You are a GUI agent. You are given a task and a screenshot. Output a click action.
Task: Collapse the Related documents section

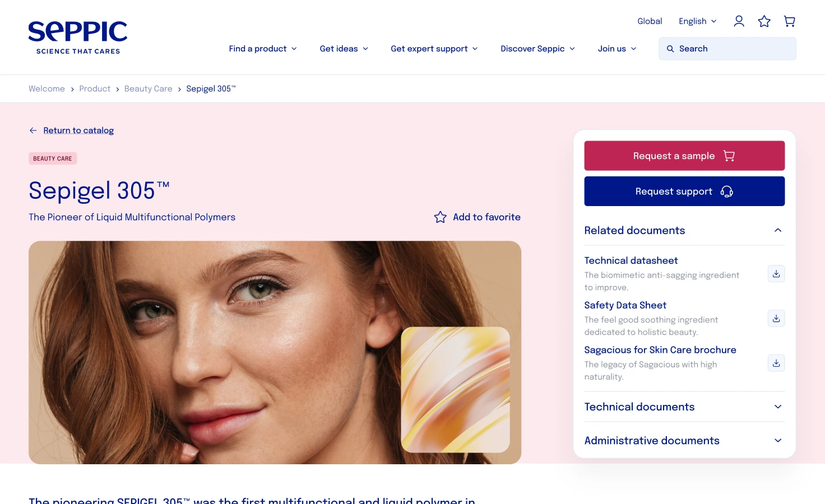(x=777, y=230)
